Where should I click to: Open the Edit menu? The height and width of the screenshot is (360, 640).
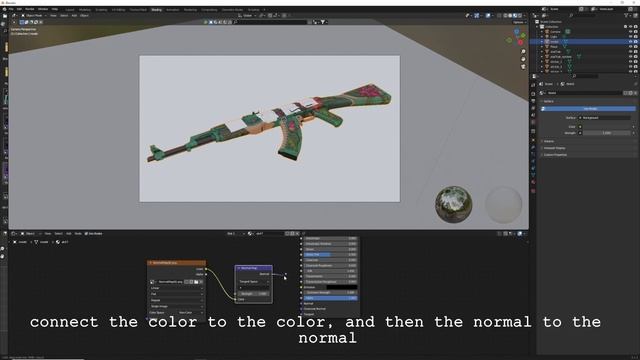[x=19, y=9]
